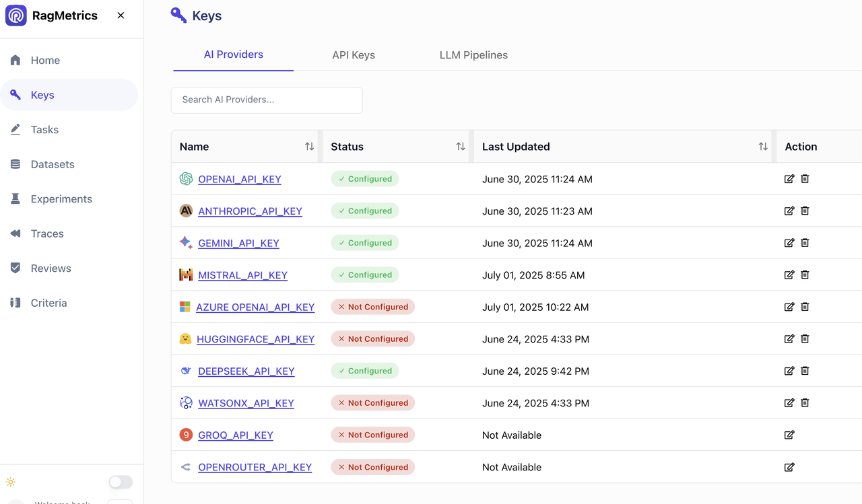Click the Configured badge for OPENAI_API_KEY
This screenshot has width=862, height=504.
point(365,179)
